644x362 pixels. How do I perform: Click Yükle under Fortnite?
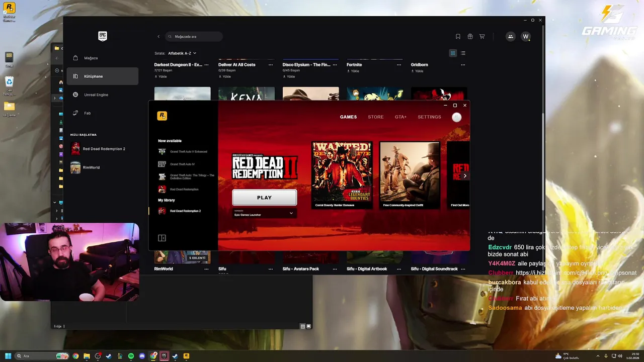(x=353, y=71)
